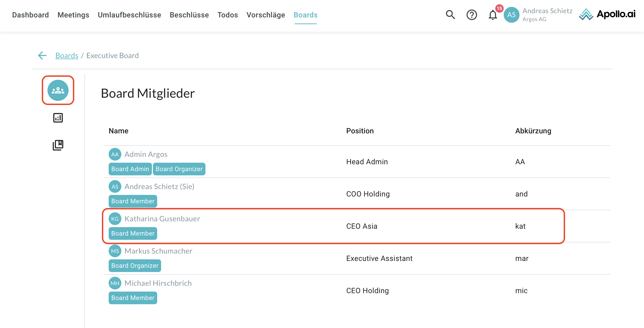Image resolution: width=644 pixels, height=328 pixels.
Task: Select the board members group sidebar icon
Action: point(58,90)
